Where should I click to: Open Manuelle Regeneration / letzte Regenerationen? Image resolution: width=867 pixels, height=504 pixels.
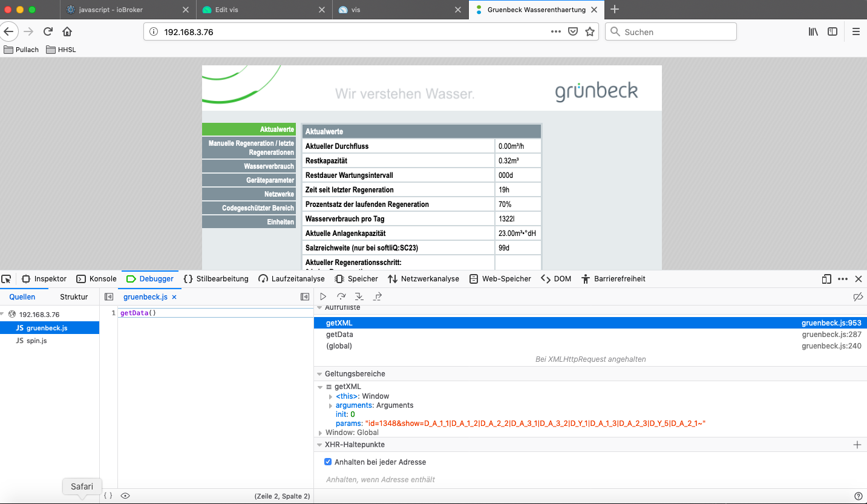(x=249, y=148)
